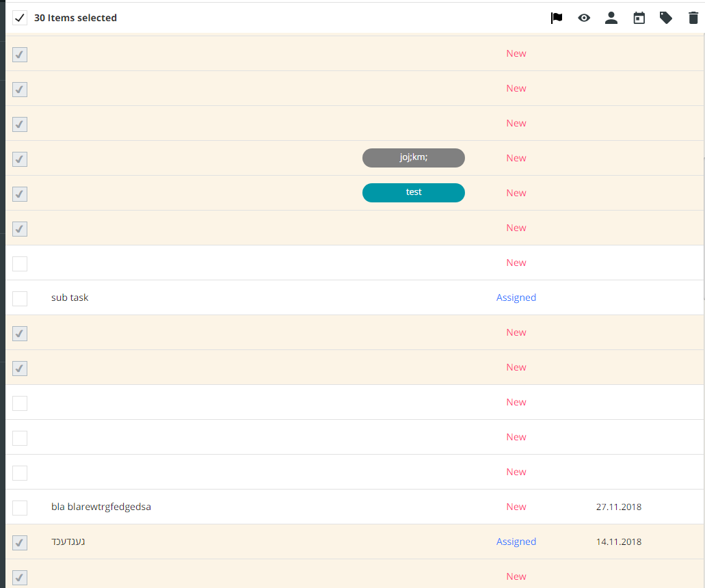Click the '30 Items selected' label
Viewport: 705px width, 588px height.
[x=75, y=18]
